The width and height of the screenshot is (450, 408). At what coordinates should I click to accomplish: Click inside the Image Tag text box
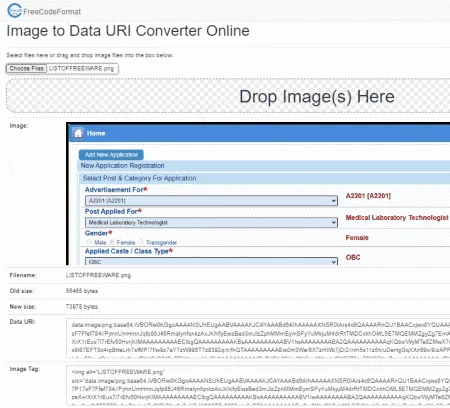tap(258, 385)
